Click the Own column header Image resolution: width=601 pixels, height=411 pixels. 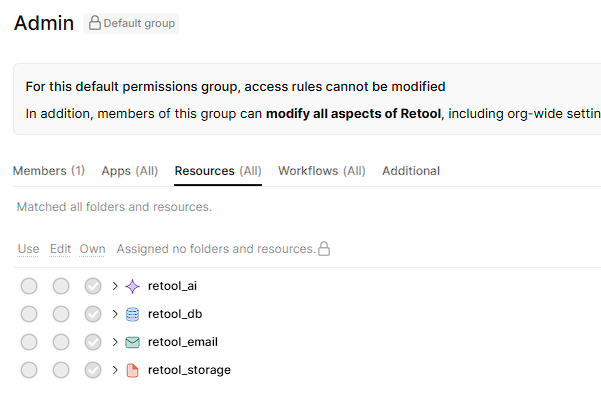pyautogui.click(x=92, y=249)
